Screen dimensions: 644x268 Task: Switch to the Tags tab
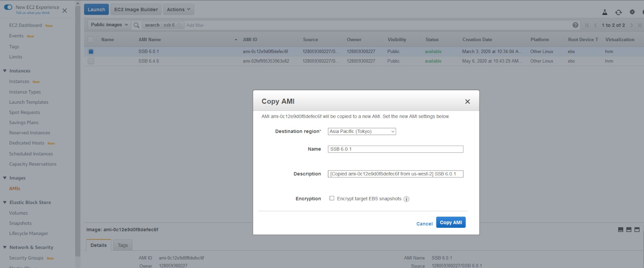click(x=122, y=245)
